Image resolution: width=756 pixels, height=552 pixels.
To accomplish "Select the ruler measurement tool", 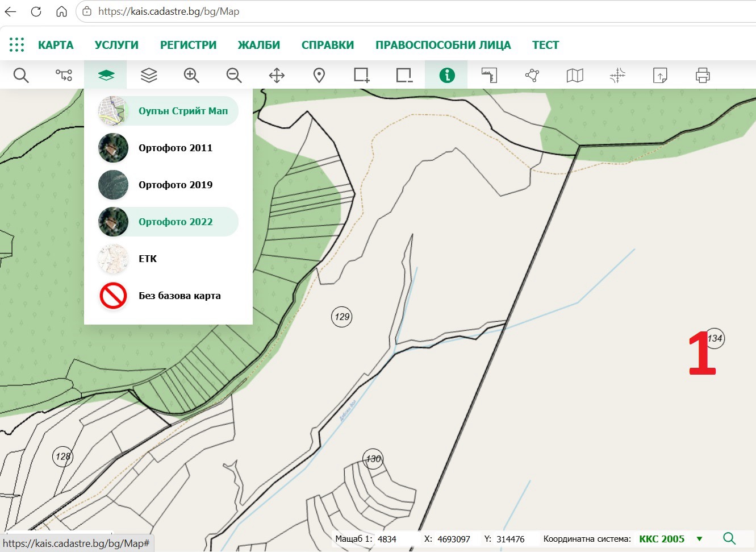I will (490, 75).
